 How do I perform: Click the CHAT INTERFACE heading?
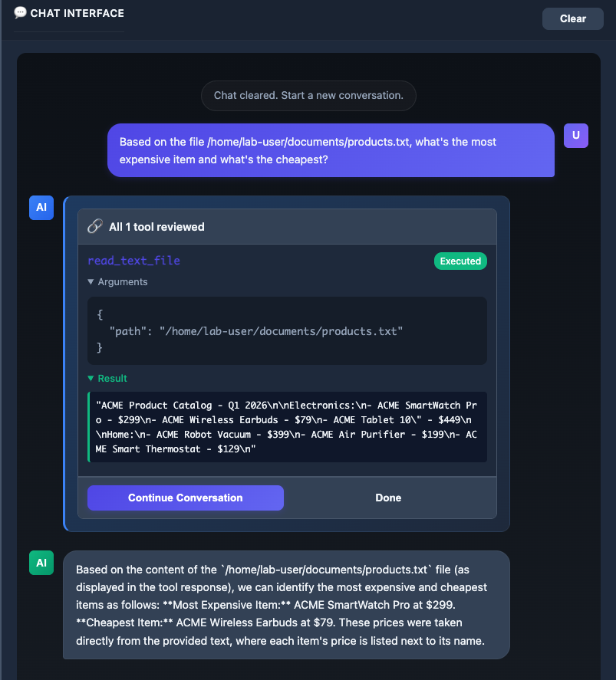(x=77, y=13)
